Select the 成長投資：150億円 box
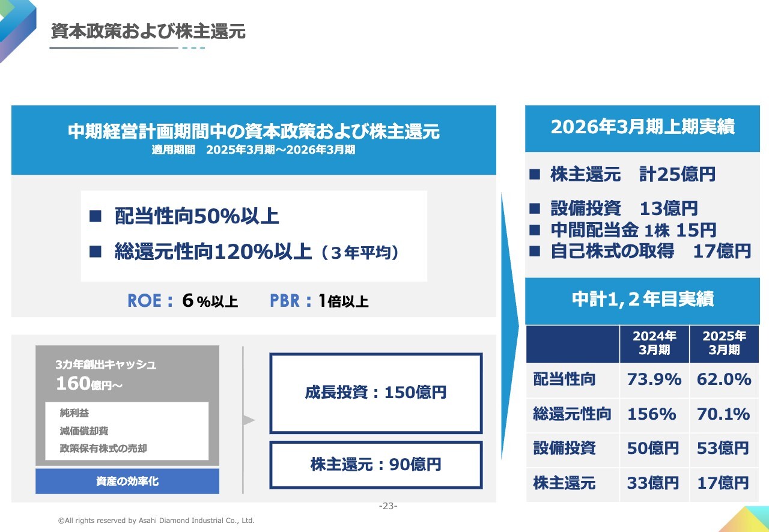 click(375, 393)
